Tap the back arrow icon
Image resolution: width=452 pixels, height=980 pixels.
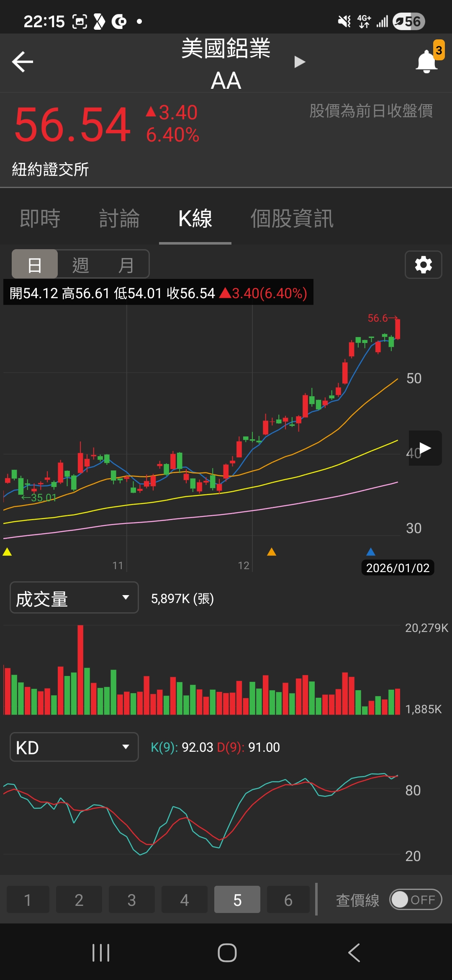coord(23,62)
